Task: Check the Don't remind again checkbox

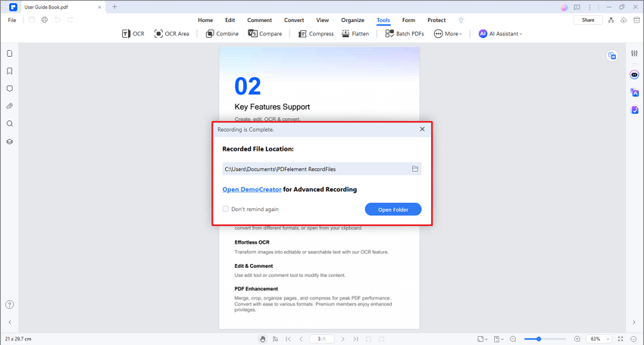Action: coord(226,210)
